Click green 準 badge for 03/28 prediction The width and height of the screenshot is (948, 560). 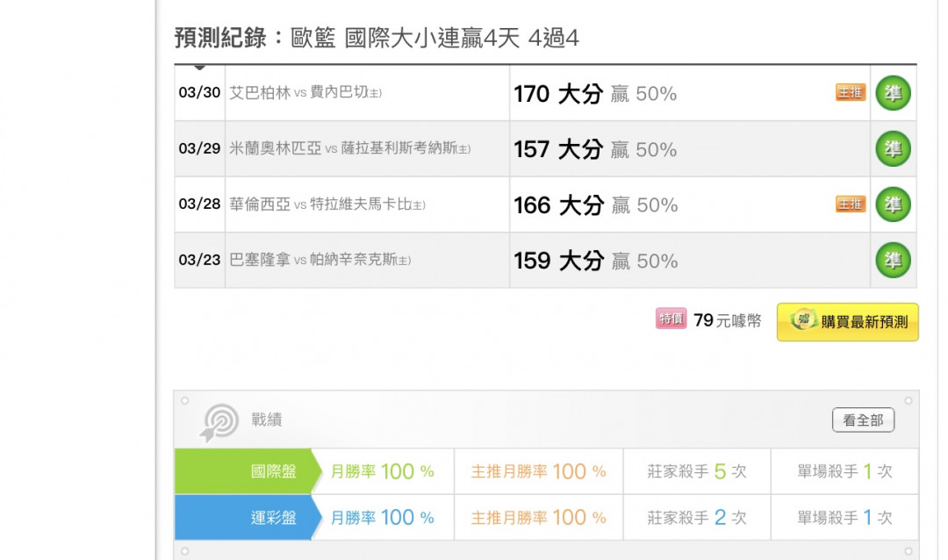(x=893, y=205)
